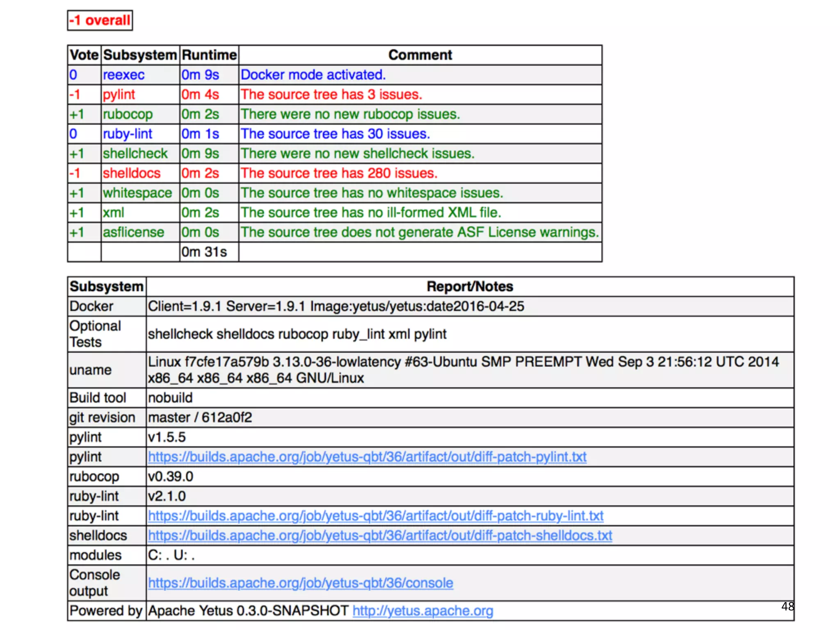
Task: Select the 'asflicense' subsystem cell
Action: (x=140, y=233)
